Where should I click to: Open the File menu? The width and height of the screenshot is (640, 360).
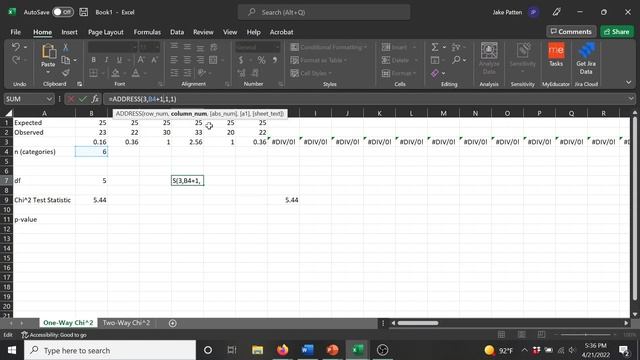16,32
